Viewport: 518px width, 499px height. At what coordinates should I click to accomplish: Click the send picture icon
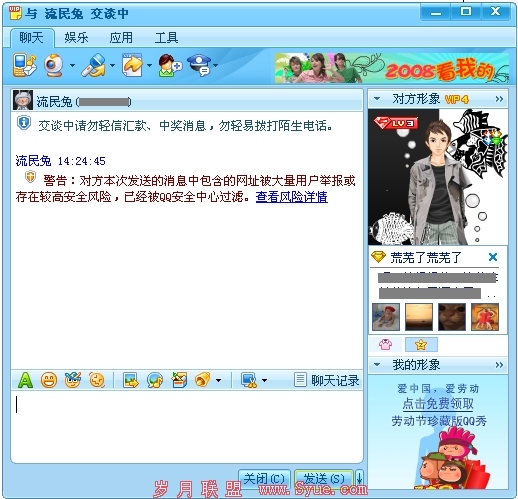coord(131,380)
